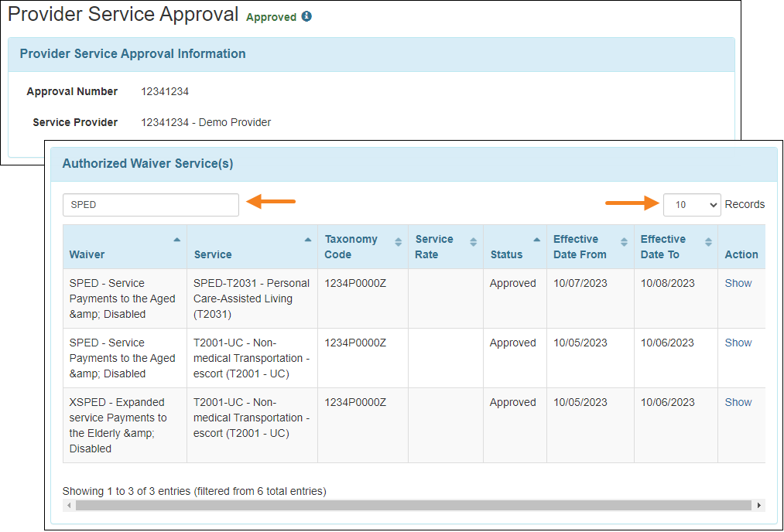Screen dimensions: 784x532
Task: Click the Service Rate column header
Action: tap(446, 247)
